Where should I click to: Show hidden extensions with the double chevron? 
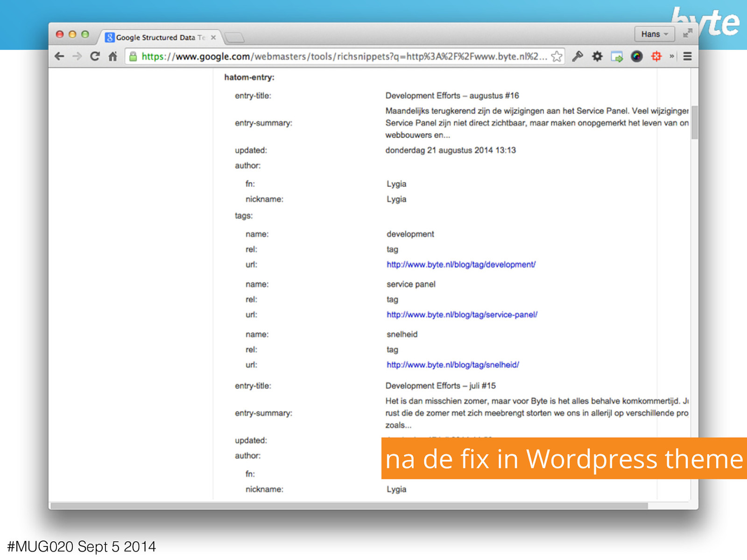(x=672, y=56)
